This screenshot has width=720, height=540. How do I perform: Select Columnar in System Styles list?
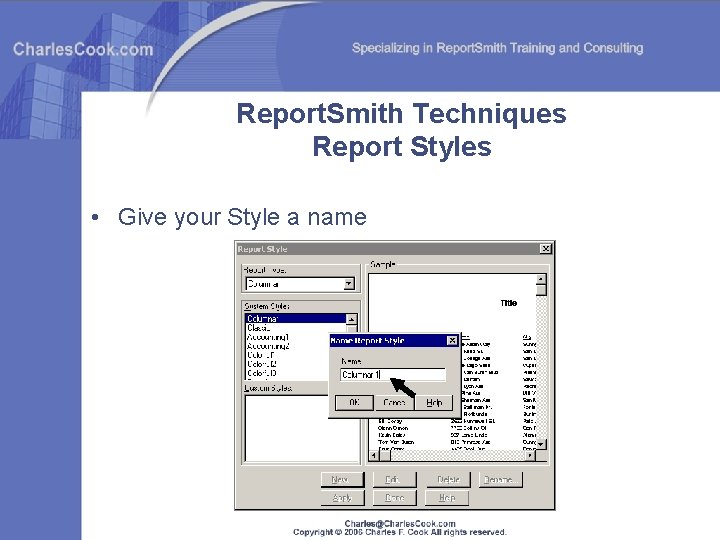click(x=296, y=318)
